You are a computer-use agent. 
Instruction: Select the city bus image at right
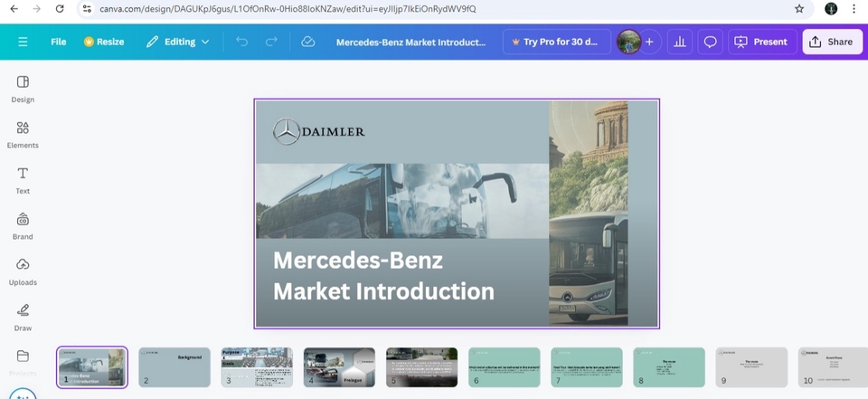coord(589,214)
